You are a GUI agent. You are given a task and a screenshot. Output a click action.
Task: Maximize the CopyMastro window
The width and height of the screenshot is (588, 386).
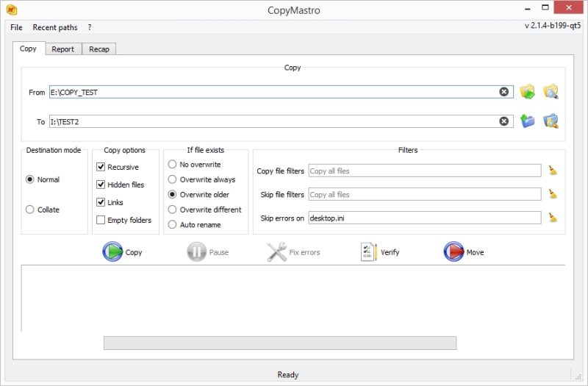[545, 7]
